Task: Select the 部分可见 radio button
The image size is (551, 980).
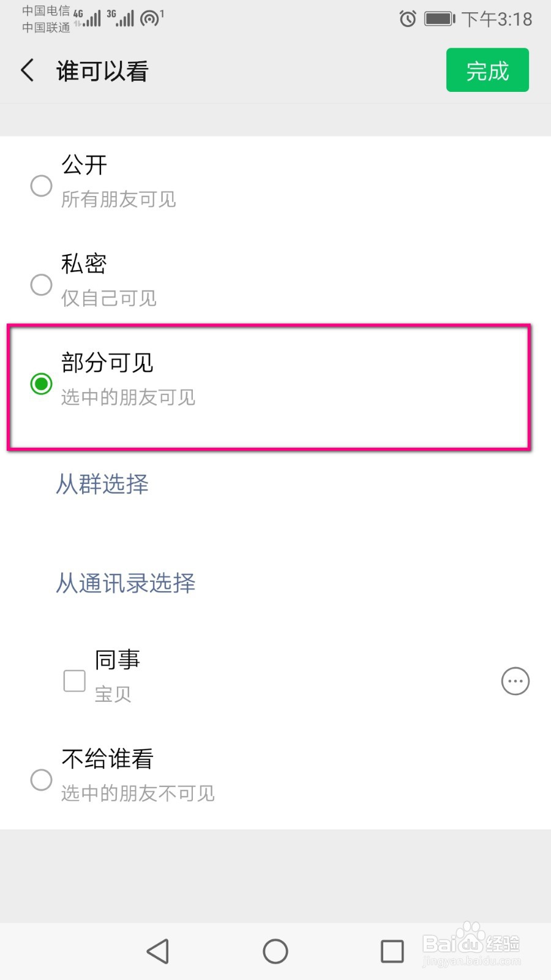Action: (x=41, y=384)
